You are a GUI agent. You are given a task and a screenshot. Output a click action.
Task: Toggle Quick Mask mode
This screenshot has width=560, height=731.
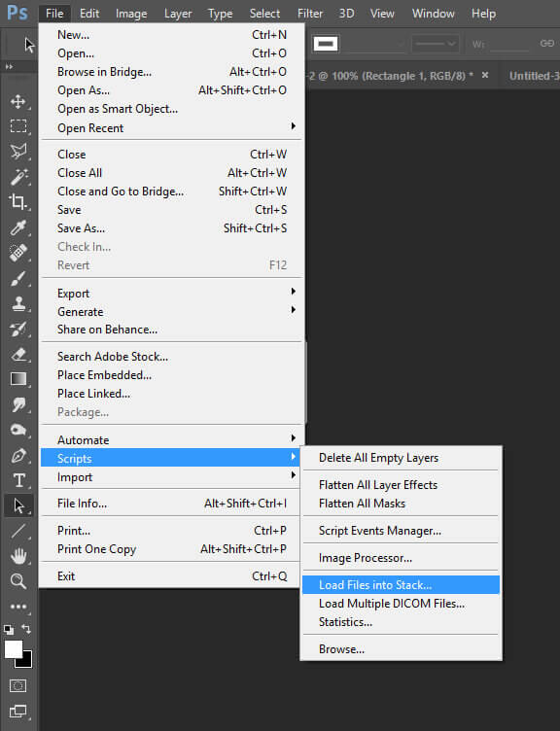click(18, 685)
